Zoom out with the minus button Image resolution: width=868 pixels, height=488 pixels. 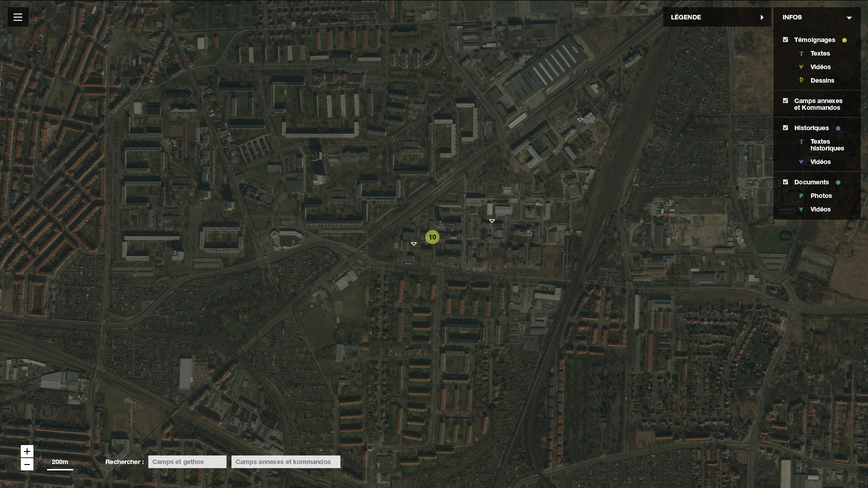coord(27,465)
